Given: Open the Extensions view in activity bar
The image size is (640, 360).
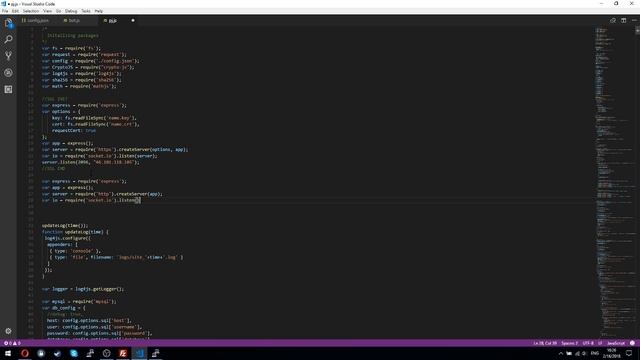Looking at the screenshot, I should coord(8,89).
